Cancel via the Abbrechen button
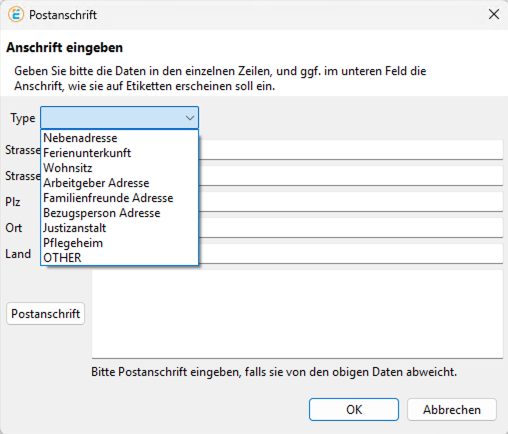The height and width of the screenshot is (434, 508). (452, 409)
